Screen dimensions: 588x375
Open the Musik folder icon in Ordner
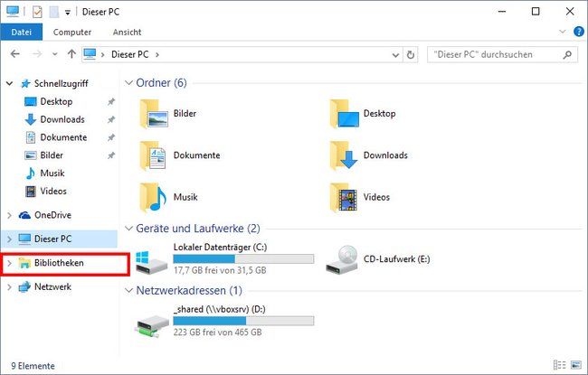[x=153, y=197]
